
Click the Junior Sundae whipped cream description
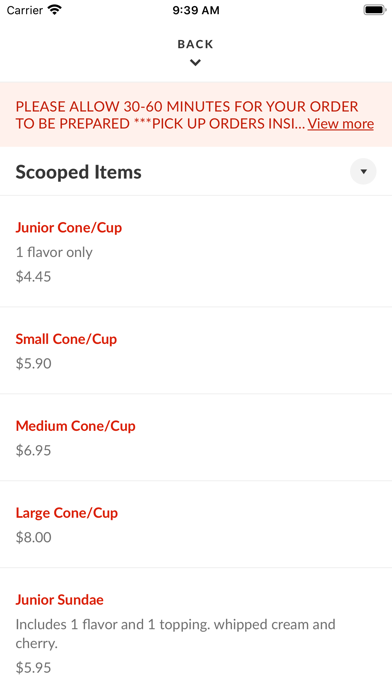point(175,634)
